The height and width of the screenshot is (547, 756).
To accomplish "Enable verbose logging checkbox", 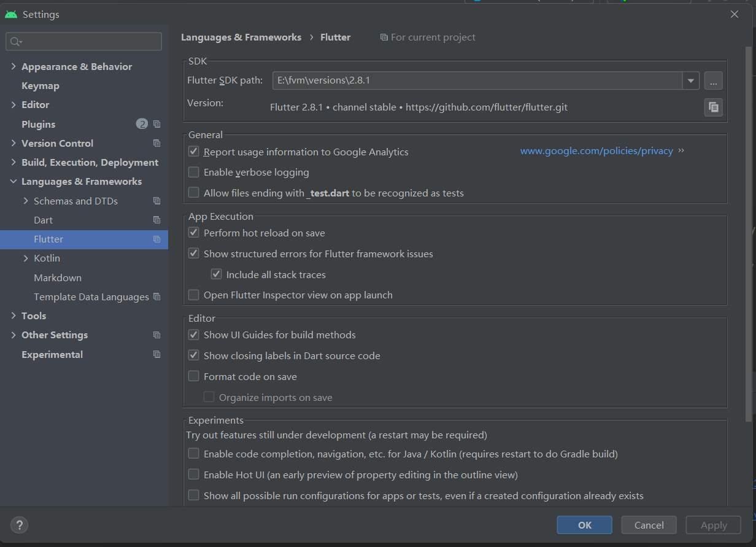I will point(193,172).
